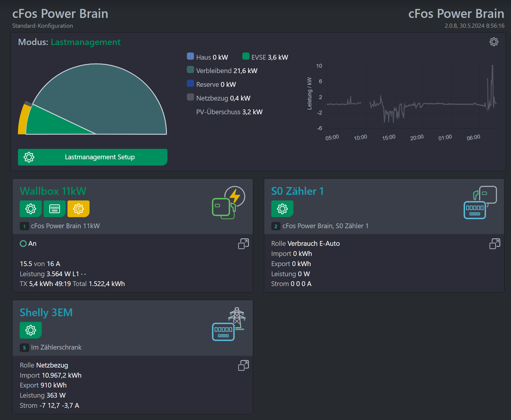Click the Haus legend color swatch
This screenshot has width=511, height=420.
pyautogui.click(x=190, y=56)
